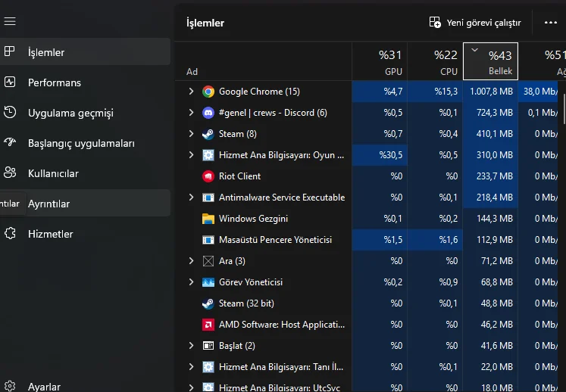Click the AMD Software icon
566x392 pixels.
(208, 325)
